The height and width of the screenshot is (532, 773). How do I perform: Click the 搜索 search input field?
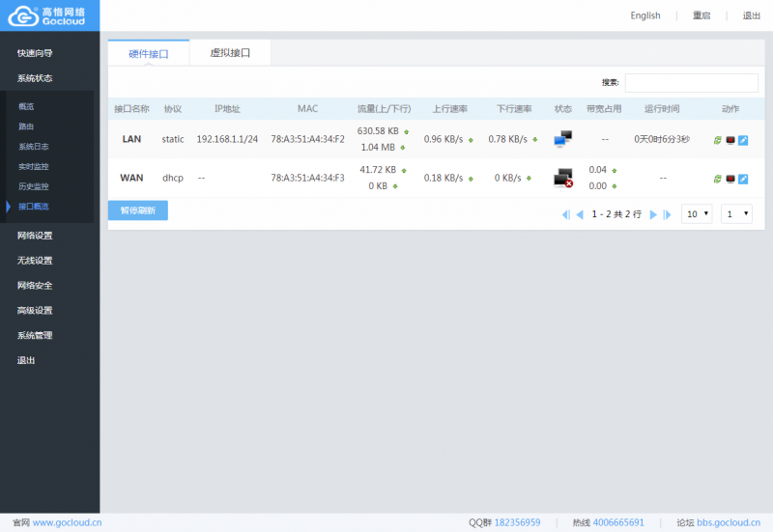pos(691,83)
